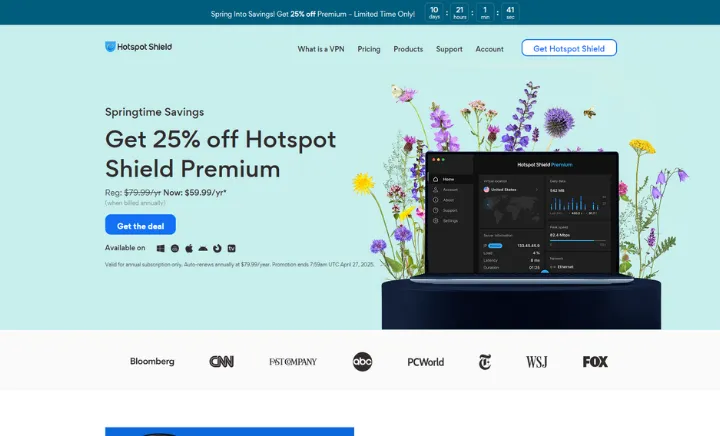720x436 pixels.
Task: Click the CNN logo
Action: click(x=221, y=362)
